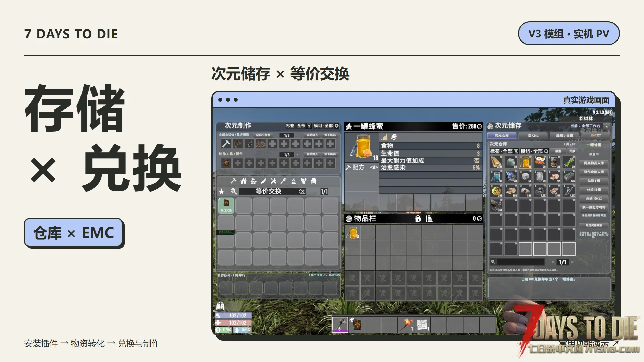This screenshot has height=362, width=644.
Task: Switch to the 自动化 tab
Action: (x=533, y=136)
